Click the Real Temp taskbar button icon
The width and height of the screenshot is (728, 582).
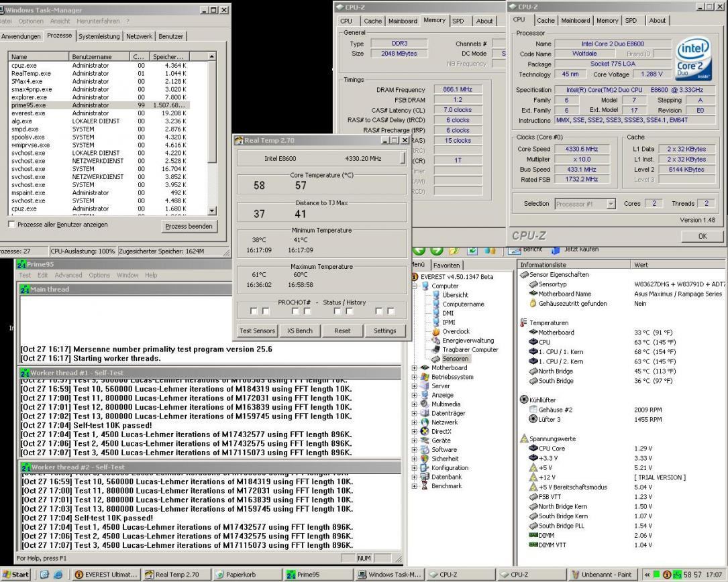[x=149, y=575]
